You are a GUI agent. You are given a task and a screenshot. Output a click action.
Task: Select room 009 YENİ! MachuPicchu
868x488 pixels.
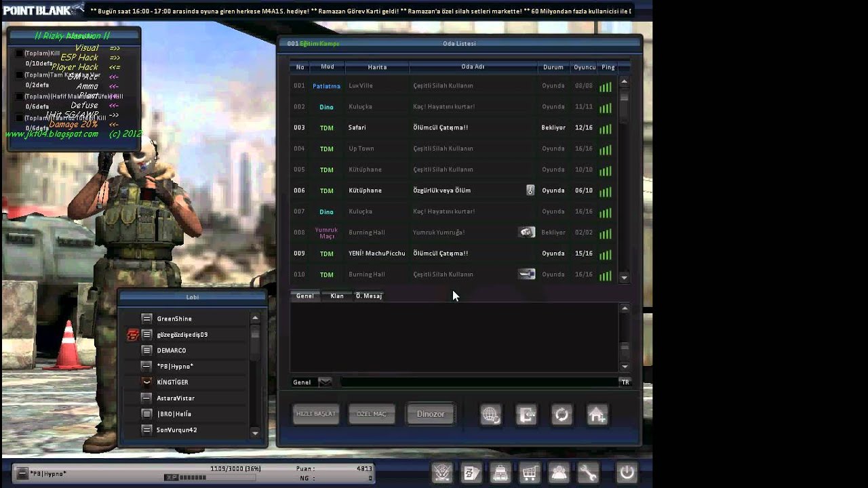[454, 253]
